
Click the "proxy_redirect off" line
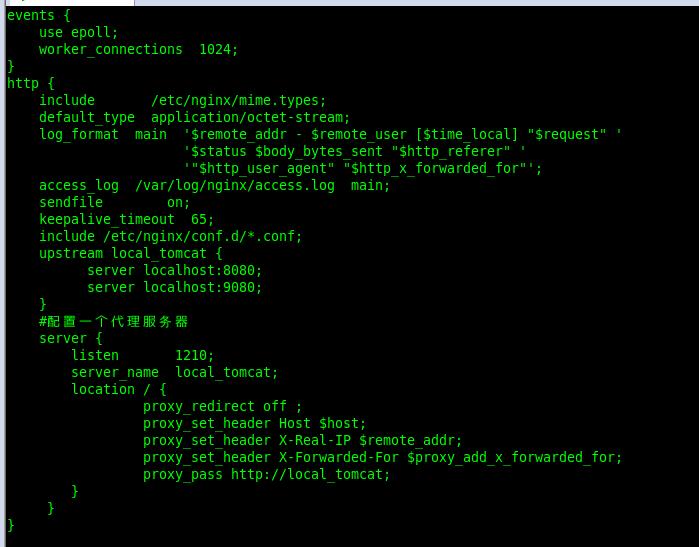click(x=222, y=406)
